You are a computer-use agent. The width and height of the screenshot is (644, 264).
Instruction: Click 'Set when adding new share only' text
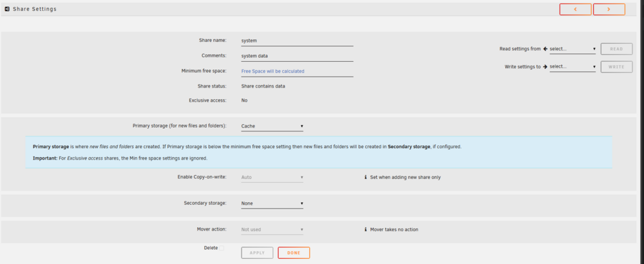tap(405, 177)
